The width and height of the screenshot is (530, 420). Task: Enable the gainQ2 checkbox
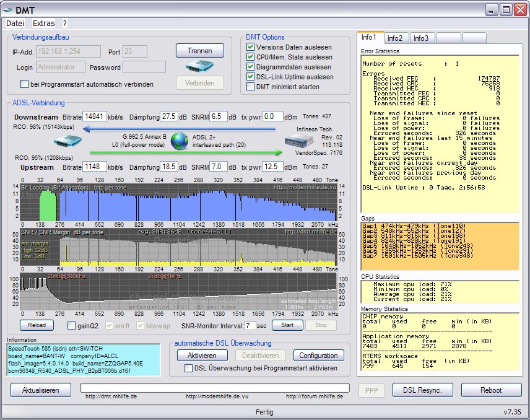[71, 325]
